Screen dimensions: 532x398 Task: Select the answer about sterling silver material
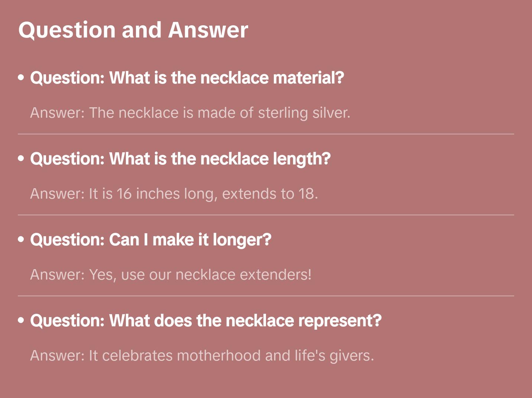pyautogui.click(x=190, y=113)
